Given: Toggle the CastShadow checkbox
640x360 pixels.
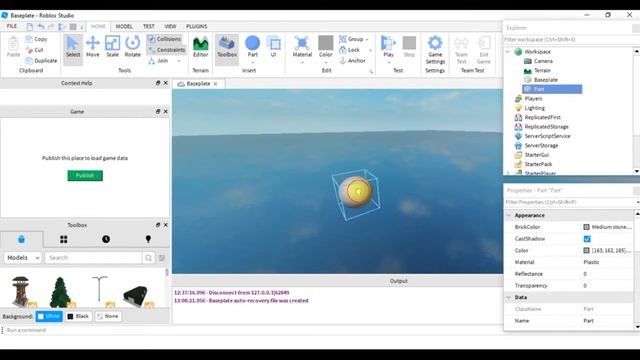Looking at the screenshot, I should coord(587,239).
